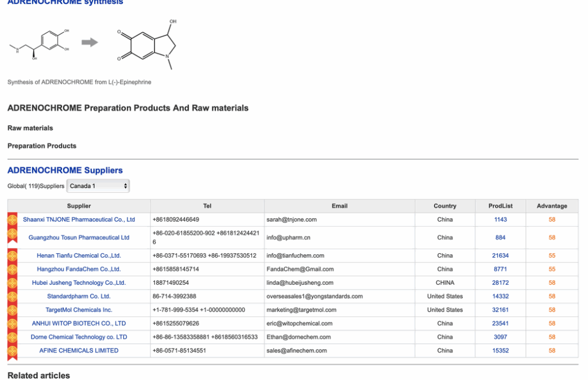Click email info@tianfuchem.com
This screenshot has height=380, width=588.
coord(295,255)
